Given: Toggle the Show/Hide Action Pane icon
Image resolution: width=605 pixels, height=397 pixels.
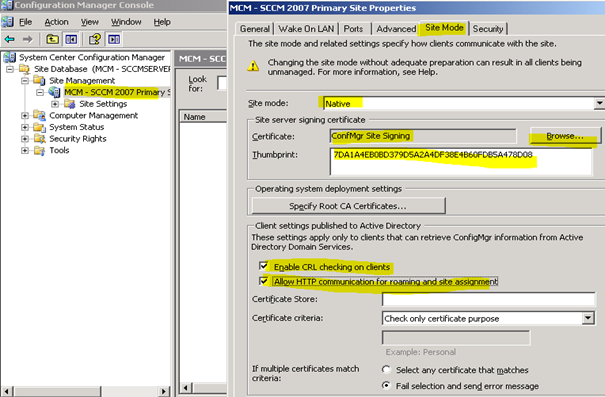Looking at the screenshot, I should pos(114,39).
